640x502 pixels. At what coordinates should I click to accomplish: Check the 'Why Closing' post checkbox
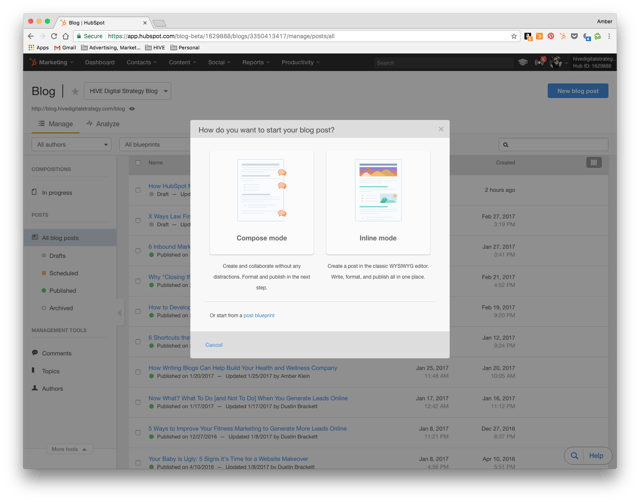click(138, 281)
